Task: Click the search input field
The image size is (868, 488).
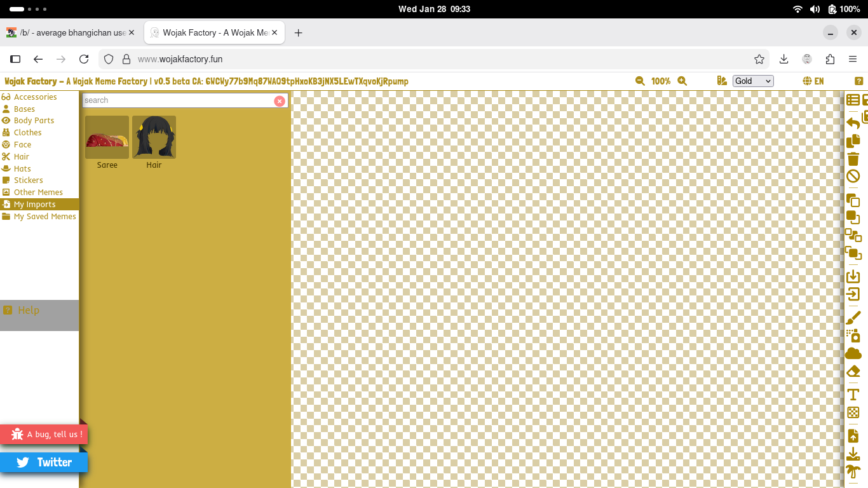Action: point(178,100)
